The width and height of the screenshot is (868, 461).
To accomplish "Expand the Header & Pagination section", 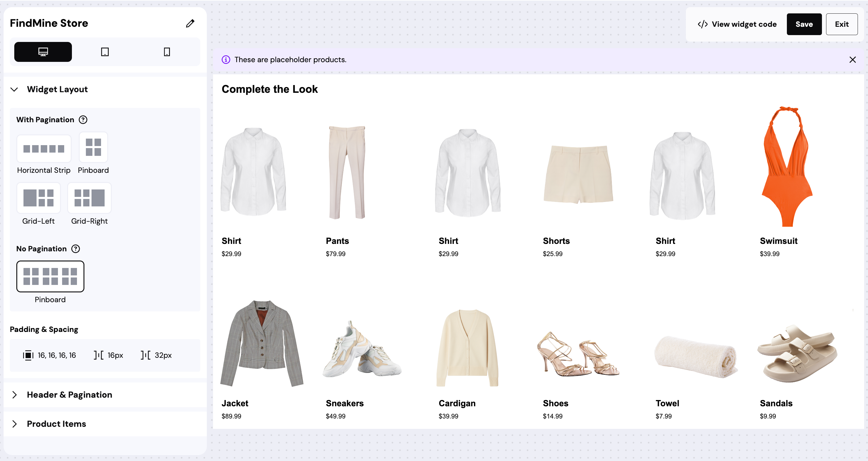I will pos(15,395).
